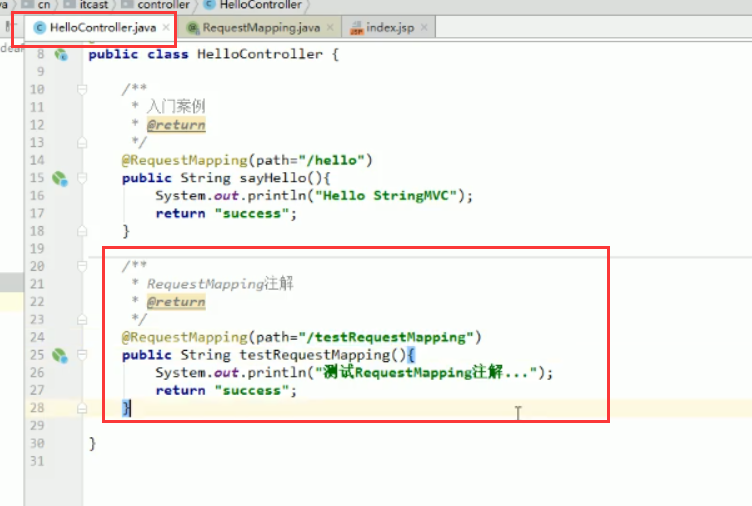Click 'return "success"' on line 17

point(223,213)
